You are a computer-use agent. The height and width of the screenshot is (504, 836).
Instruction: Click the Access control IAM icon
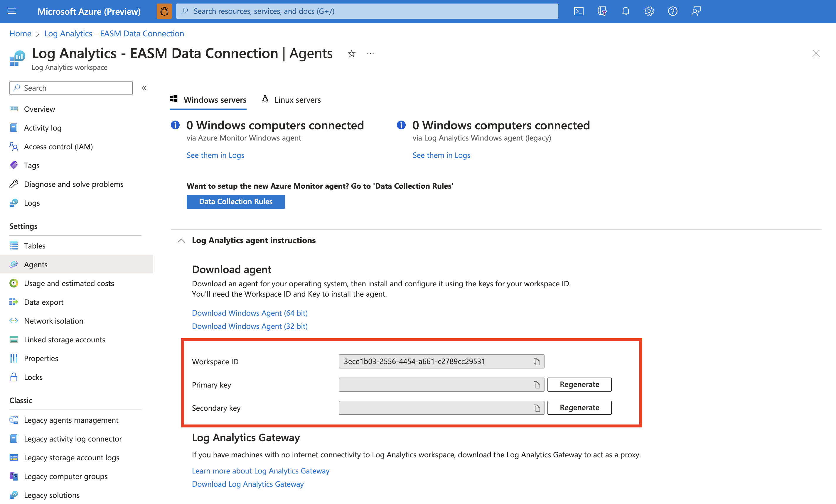click(x=13, y=146)
